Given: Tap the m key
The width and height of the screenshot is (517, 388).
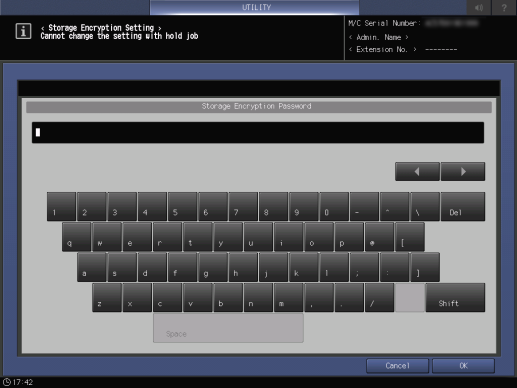Looking at the screenshot, I should [289, 298].
